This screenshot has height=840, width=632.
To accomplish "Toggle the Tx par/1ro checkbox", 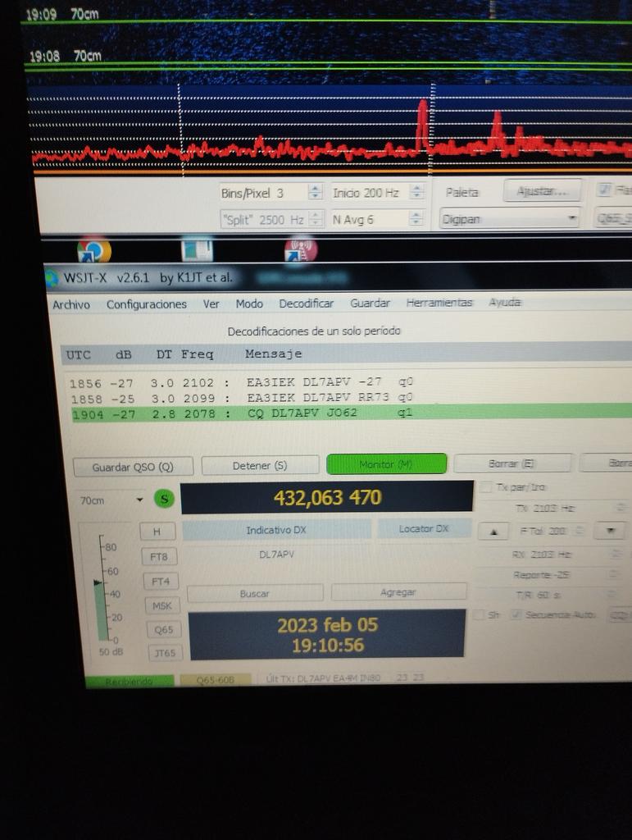I will pyautogui.click(x=486, y=487).
